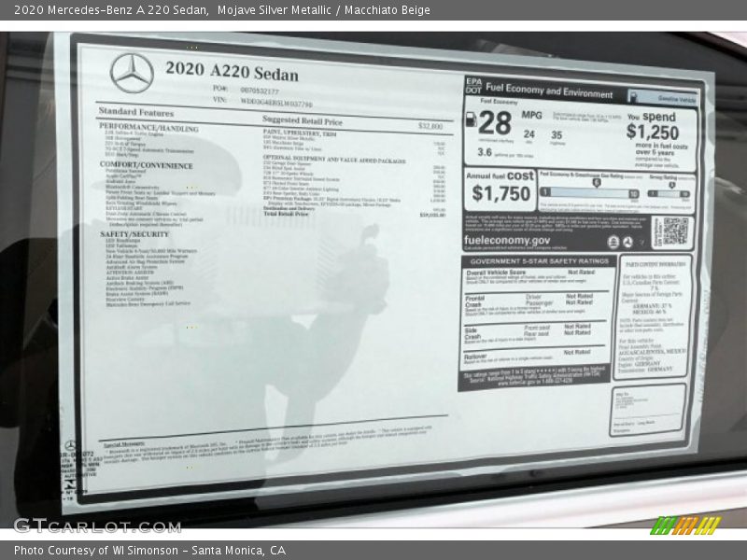
Task: Select the '2020 A220 Sedan' heading
Action: (x=232, y=72)
